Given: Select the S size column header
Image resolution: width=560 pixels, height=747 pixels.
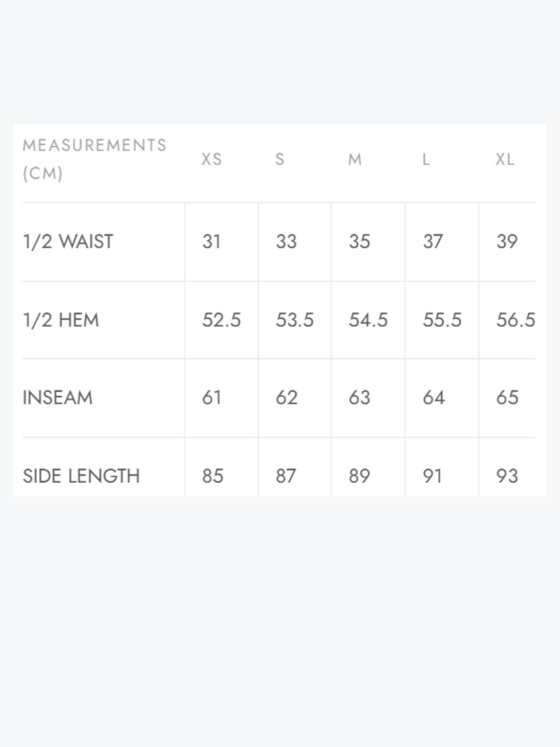Looking at the screenshot, I should 280,159.
